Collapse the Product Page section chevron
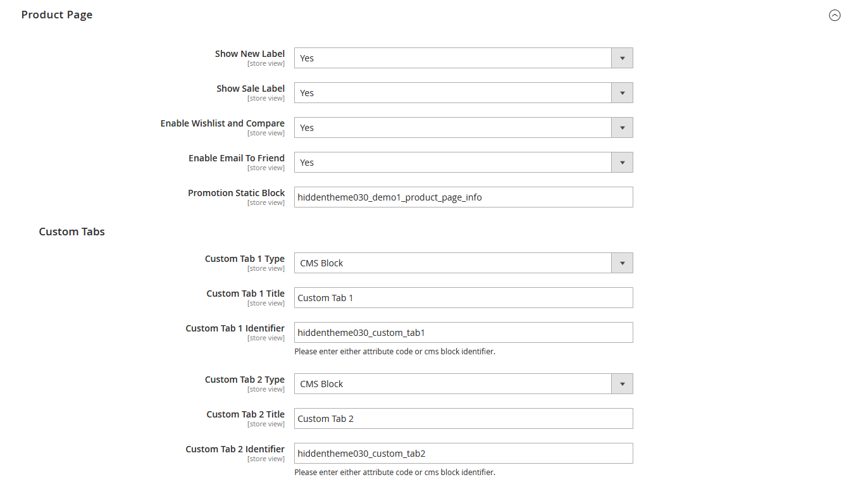Screen dimensions: 868x489 (x=834, y=15)
